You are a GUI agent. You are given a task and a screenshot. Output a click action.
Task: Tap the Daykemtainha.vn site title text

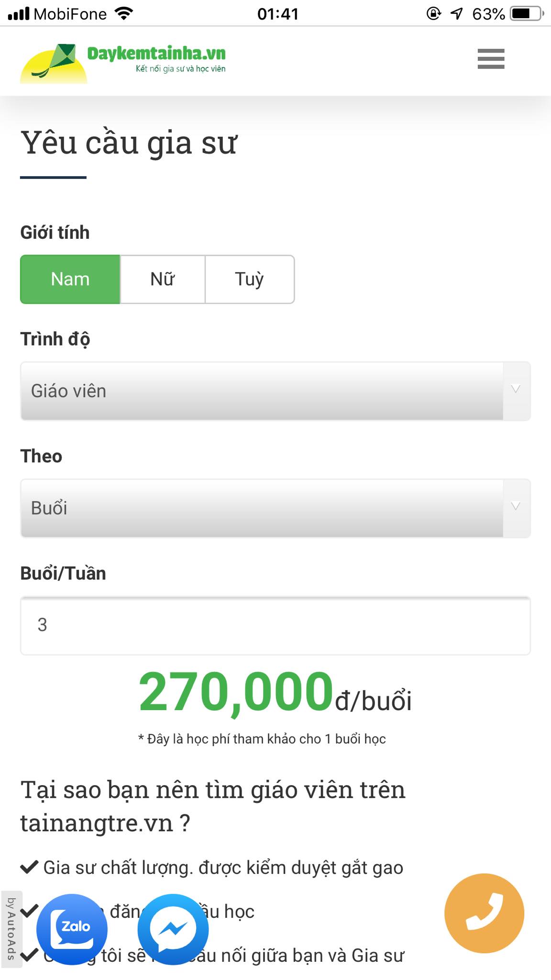156,54
